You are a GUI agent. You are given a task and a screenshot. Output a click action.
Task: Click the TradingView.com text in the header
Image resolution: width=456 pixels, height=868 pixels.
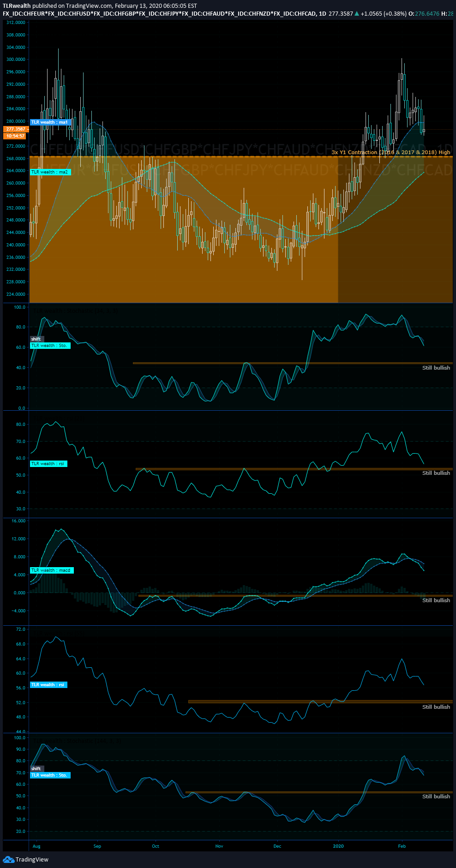click(89, 6)
